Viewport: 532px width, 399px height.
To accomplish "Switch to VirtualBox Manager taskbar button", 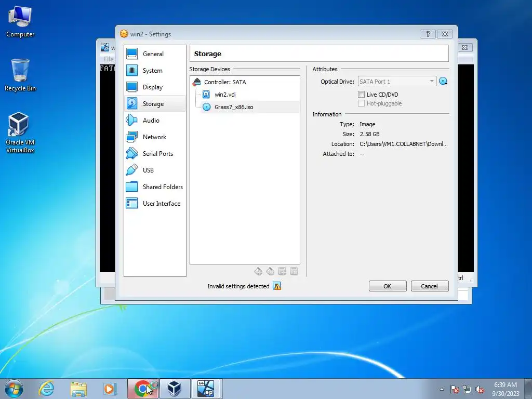I will (175, 389).
